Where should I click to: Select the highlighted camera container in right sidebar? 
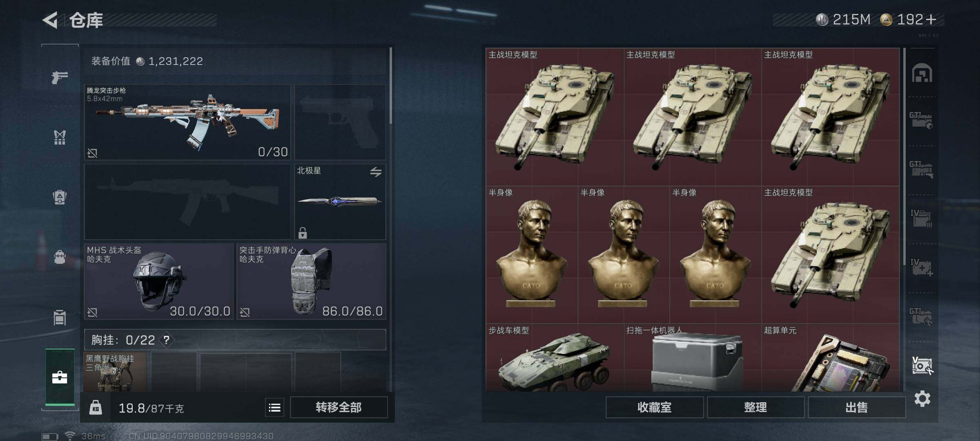tap(922, 365)
